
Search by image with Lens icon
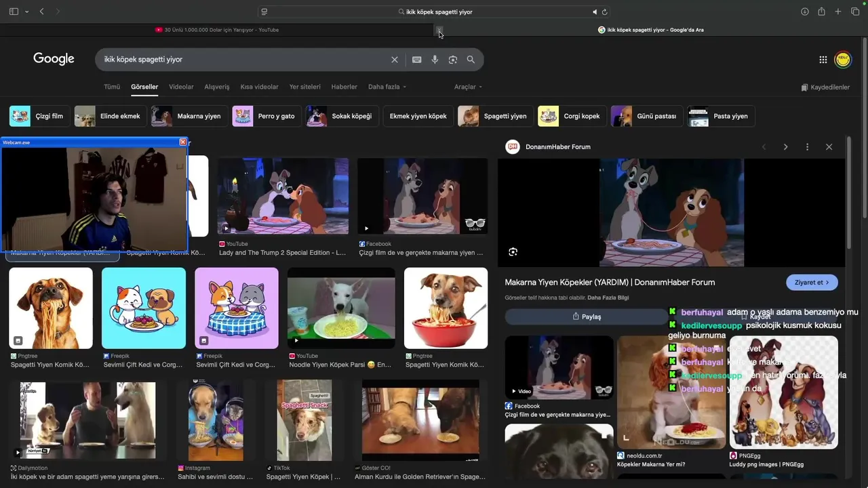[x=453, y=60]
